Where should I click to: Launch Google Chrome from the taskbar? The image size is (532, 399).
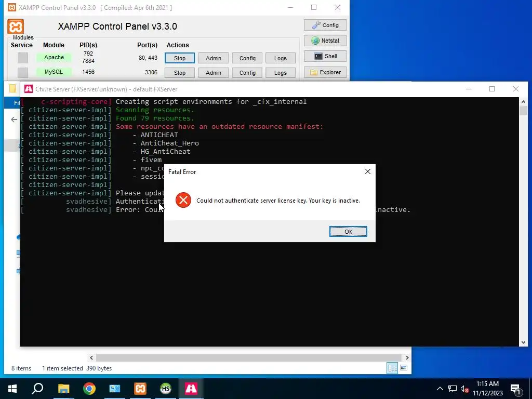[89, 389]
